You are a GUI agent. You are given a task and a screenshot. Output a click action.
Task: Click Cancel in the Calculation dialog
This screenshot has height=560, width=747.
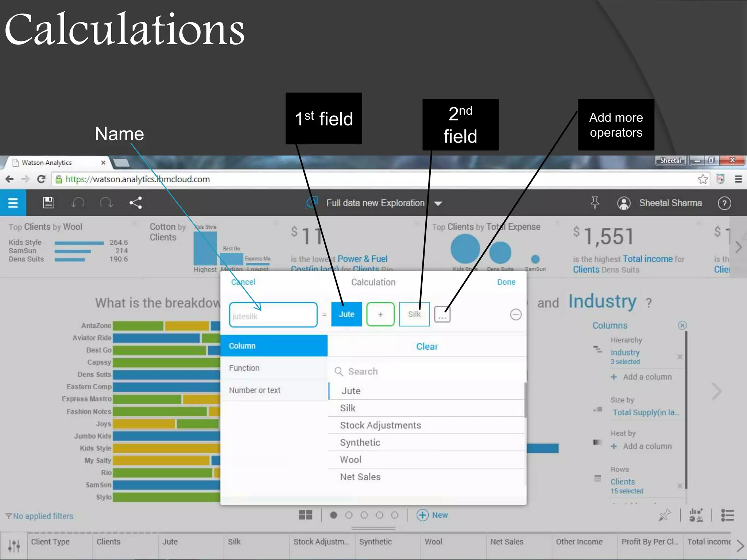coord(243,282)
